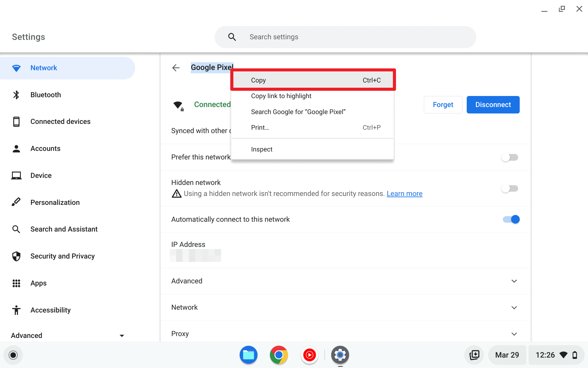Click the Search settings field
Image resolution: width=588 pixels, height=368 pixels.
pos(345,37)
